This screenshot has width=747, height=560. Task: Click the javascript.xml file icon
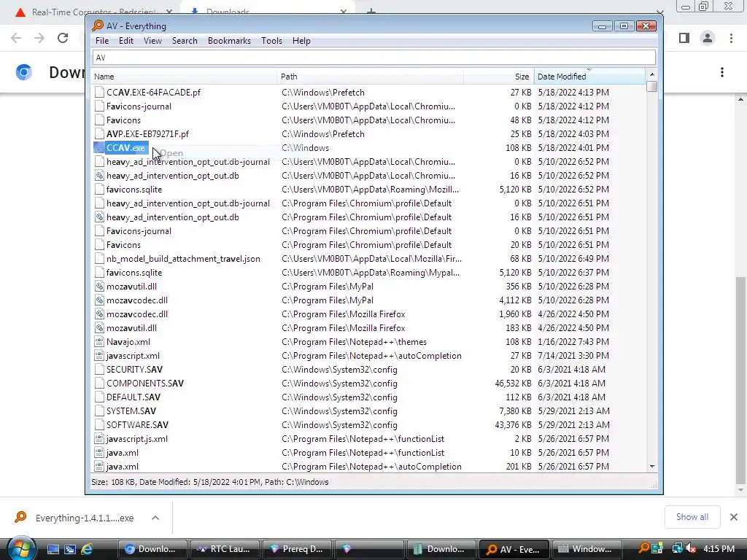pos(99,355)
